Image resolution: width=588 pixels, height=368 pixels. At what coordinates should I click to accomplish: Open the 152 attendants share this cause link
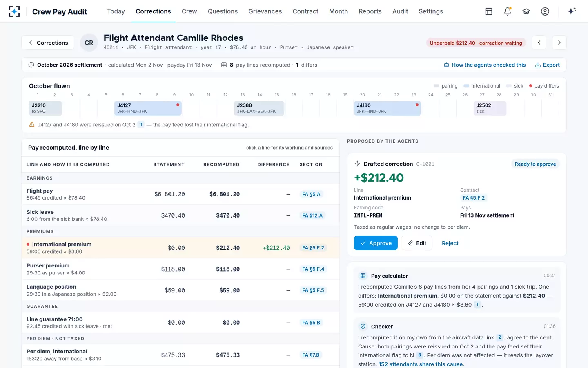[421, 364]
